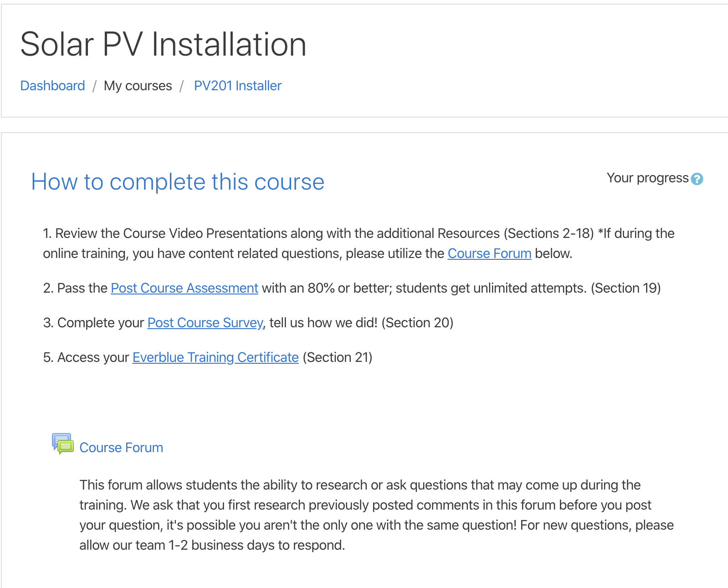This screenshot has width=728, height=588.
Task: Click My courses in the breadcrumb
Action: pos(138,85)
